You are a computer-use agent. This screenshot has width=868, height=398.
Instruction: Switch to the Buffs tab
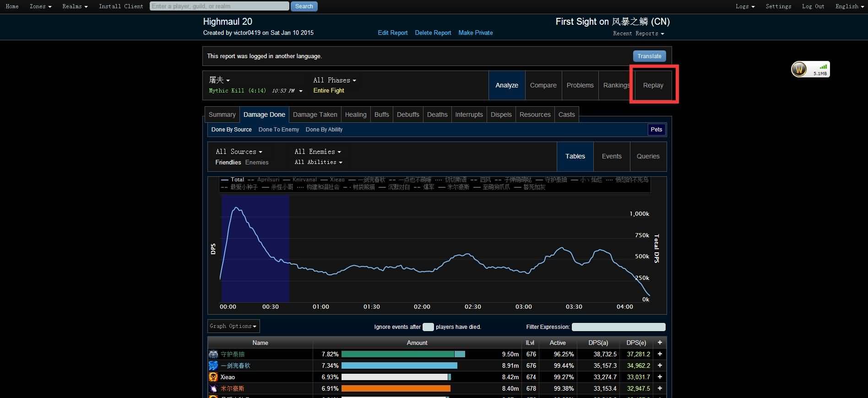pos(381,114)
